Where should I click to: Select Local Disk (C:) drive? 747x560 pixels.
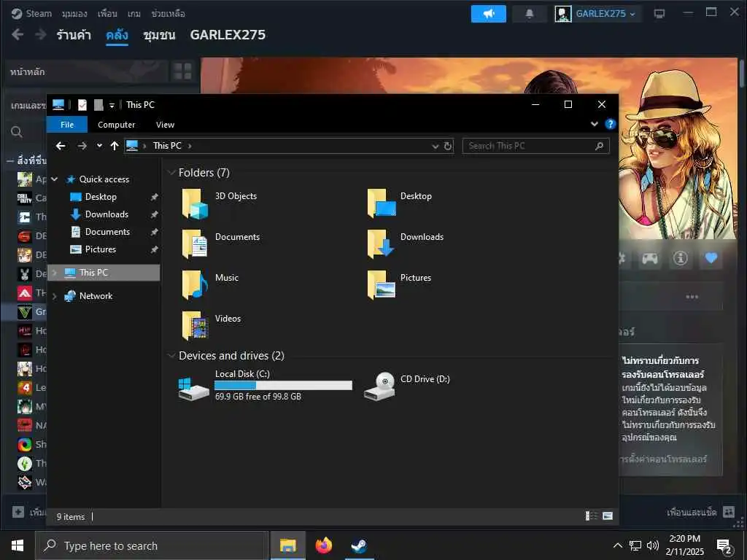point(265,385)
